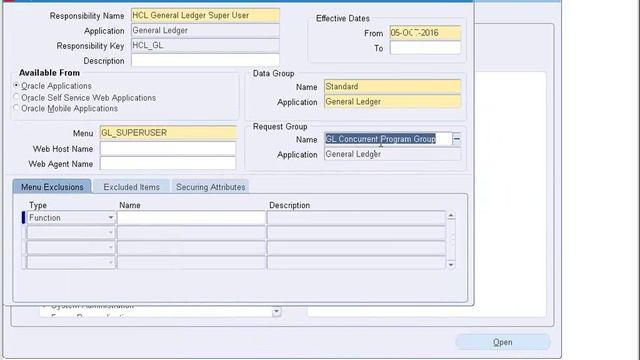The image size is (640, 360).
Task: Open the fourth row Type dropdown
Action: click(111, 262)
